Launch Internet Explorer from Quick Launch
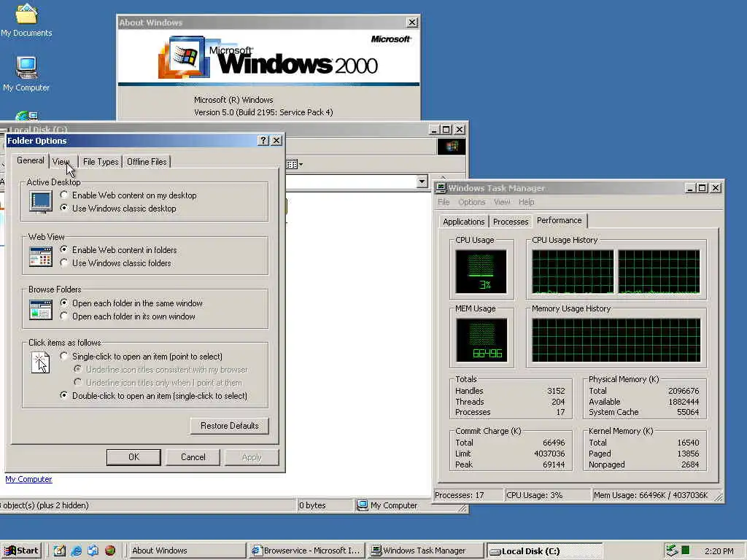Viewport: 747px width, 560px height. [x=76, y=551]
